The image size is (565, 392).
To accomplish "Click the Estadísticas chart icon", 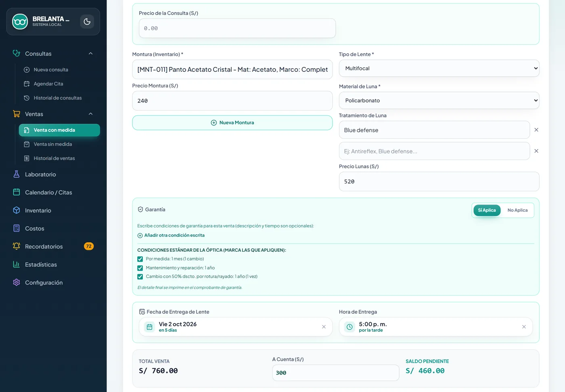I will coord(17,265).
